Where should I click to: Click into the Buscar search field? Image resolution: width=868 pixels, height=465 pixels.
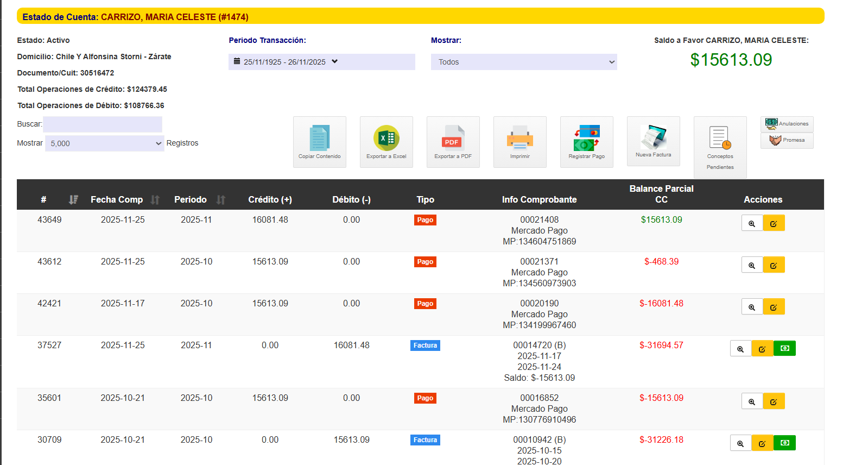(x=103, y=124)
